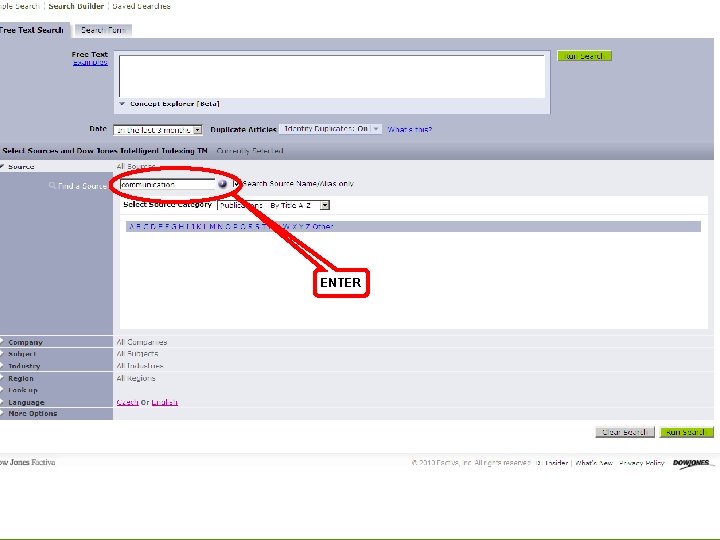Viewport: 720px width, 540px height.
Task: Click the Czech language link
Action: point(128,402)
